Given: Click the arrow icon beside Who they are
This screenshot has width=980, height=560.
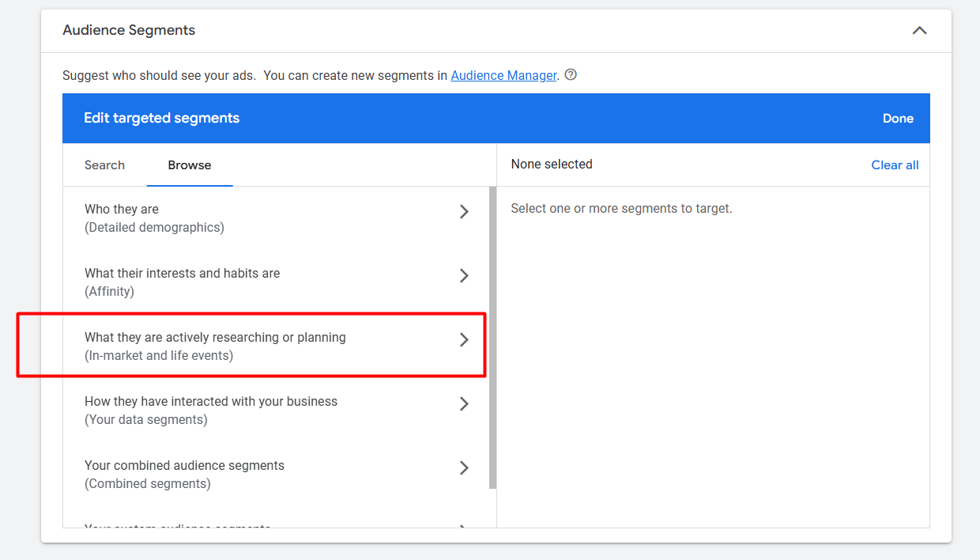Looking at the screenshot, I should click(464, 212).
